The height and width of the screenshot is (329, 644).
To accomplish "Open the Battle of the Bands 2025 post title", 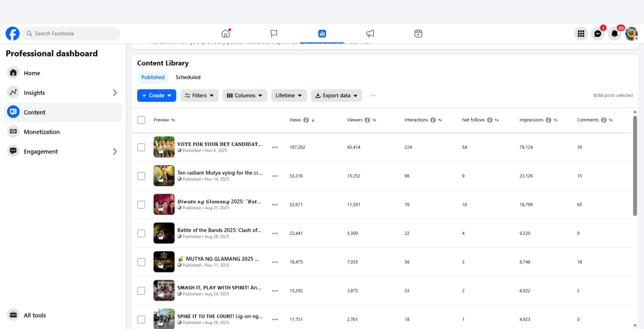I will click(219, 230).
